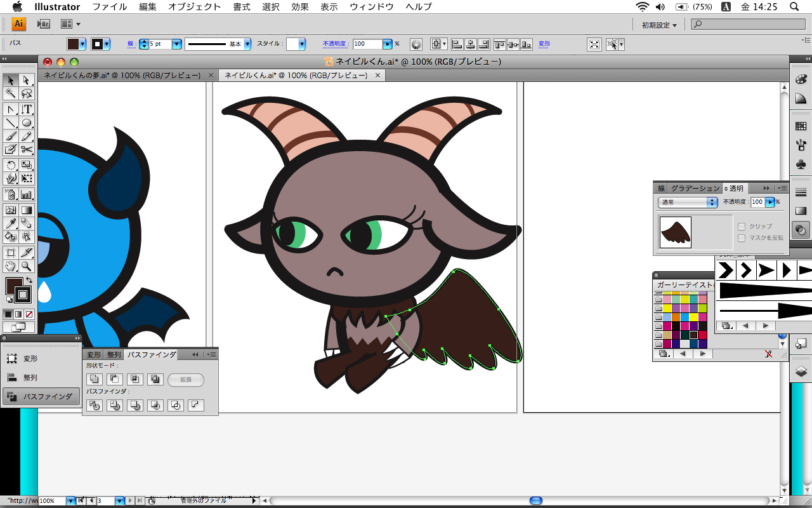Click the yellow swatch in swatches panel

[667, 309]
